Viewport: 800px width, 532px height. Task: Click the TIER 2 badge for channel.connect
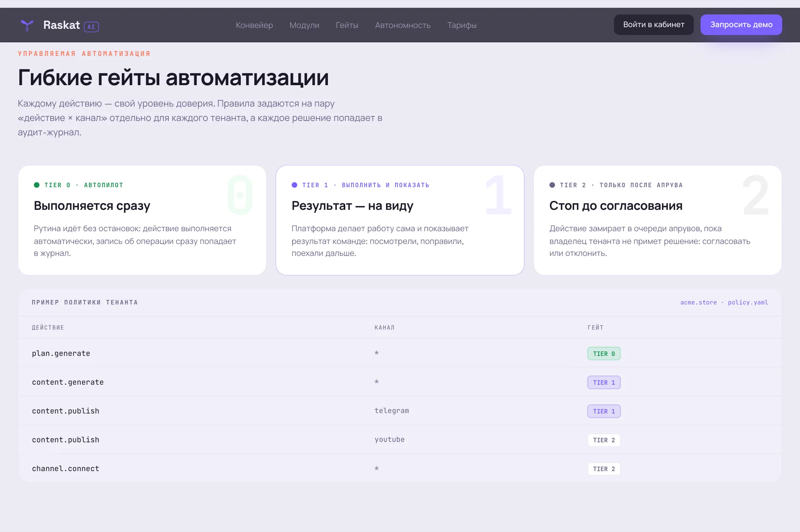pyautogui.click(x=604, y=469)
